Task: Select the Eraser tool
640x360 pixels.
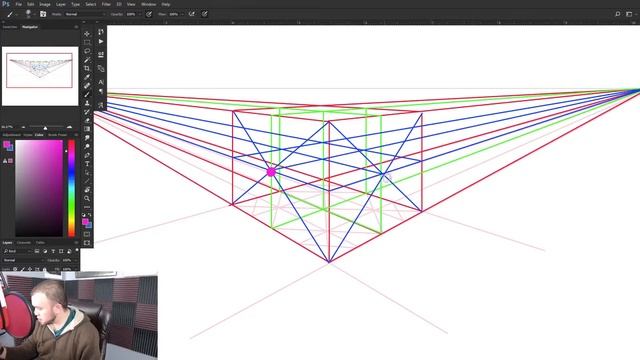Action: pyautogui.click(x=87, y=120)
